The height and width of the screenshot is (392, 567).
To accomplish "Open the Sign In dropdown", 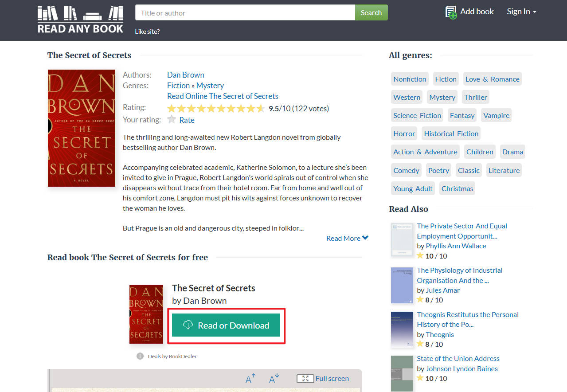I will pos(521,12).
